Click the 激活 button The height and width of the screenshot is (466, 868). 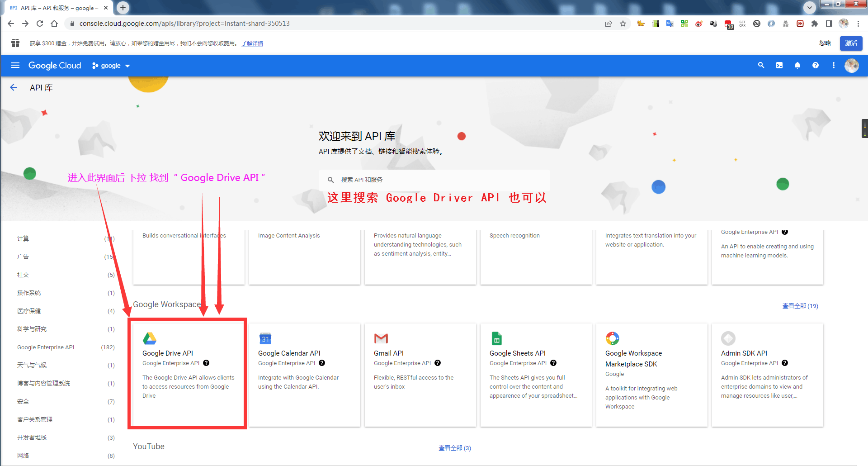tap(851, 43)
